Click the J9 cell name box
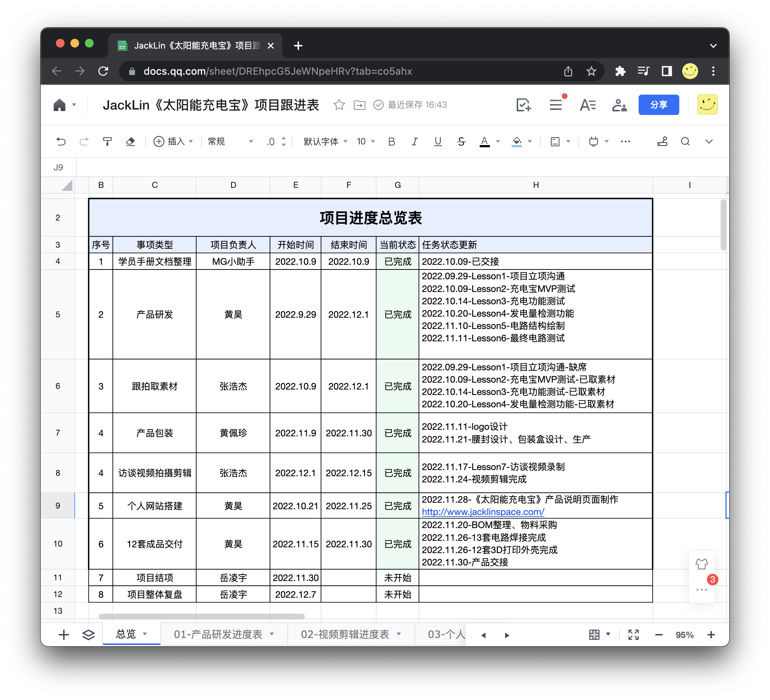This screenshot has height=700, width=770. coord(58,167)
